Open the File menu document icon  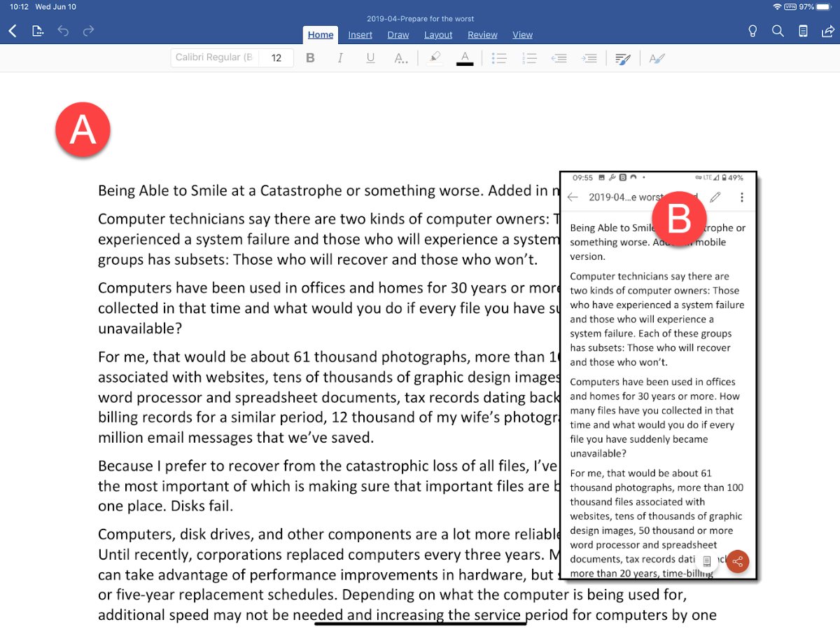click(x=38, y=31)
